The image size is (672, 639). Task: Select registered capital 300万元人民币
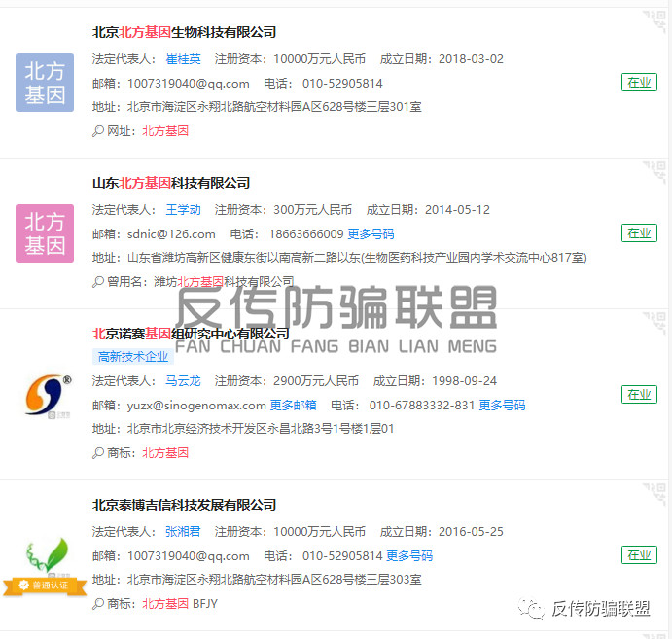coord(313,210)
